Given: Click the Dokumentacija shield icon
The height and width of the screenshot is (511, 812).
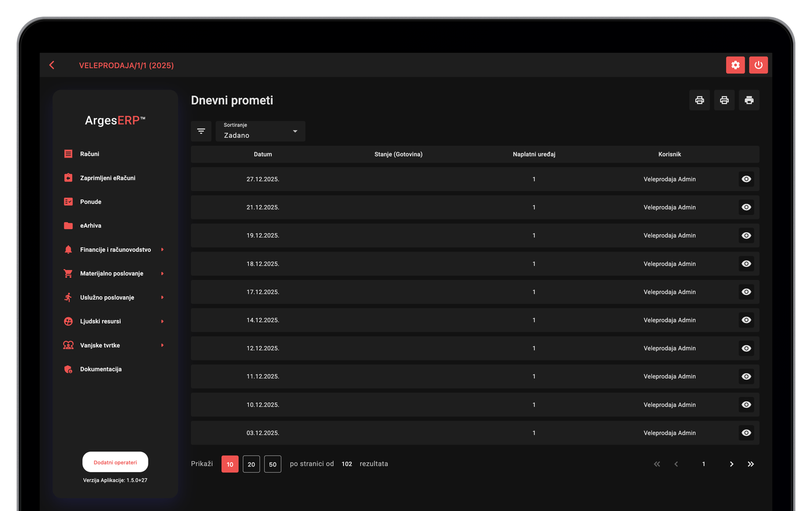Looking at the screenshot, I should tap(68, 369).
